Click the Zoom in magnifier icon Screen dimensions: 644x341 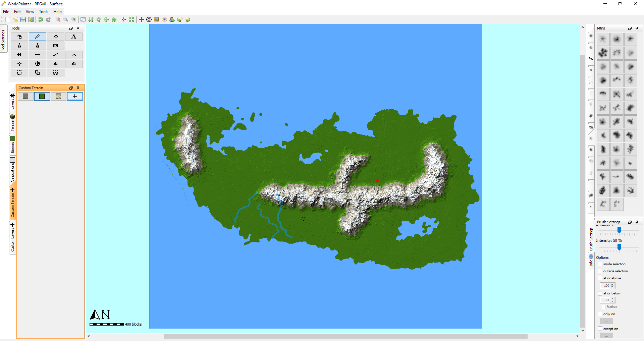[x=73, y=19]
